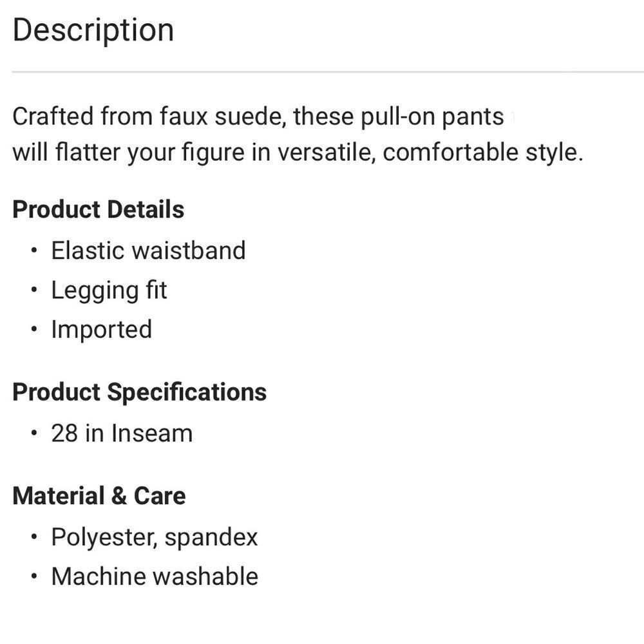Select the Imported list item
Screen dimensions: 644x644
pos(102,330)
